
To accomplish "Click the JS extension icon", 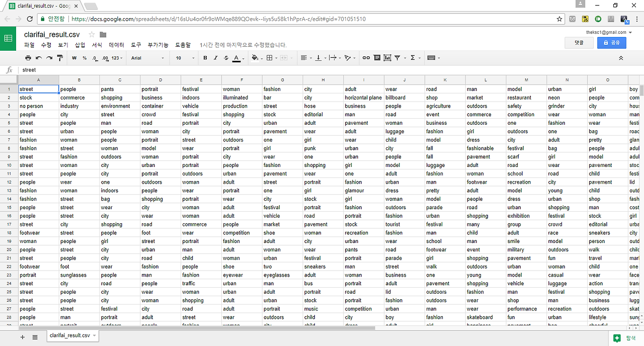I will coord(585,19).
